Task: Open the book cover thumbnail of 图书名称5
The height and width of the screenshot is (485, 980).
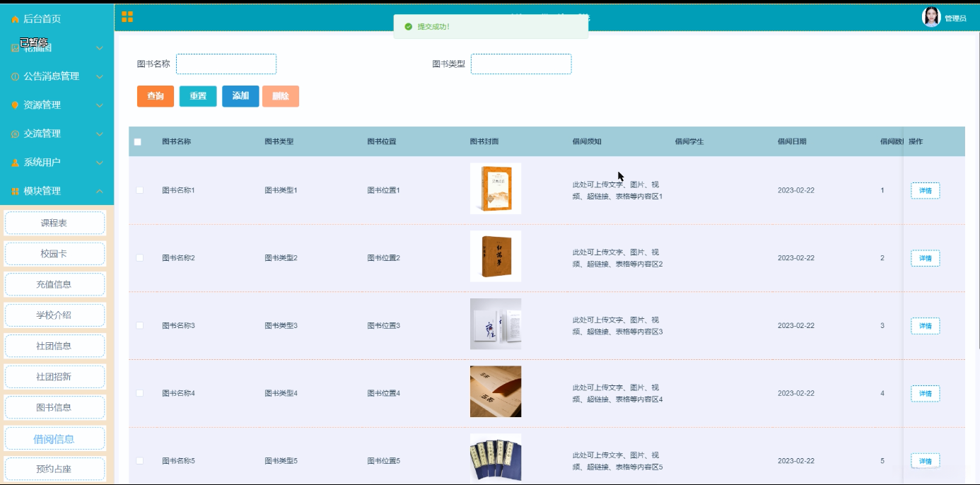Action: click(496, 459)
